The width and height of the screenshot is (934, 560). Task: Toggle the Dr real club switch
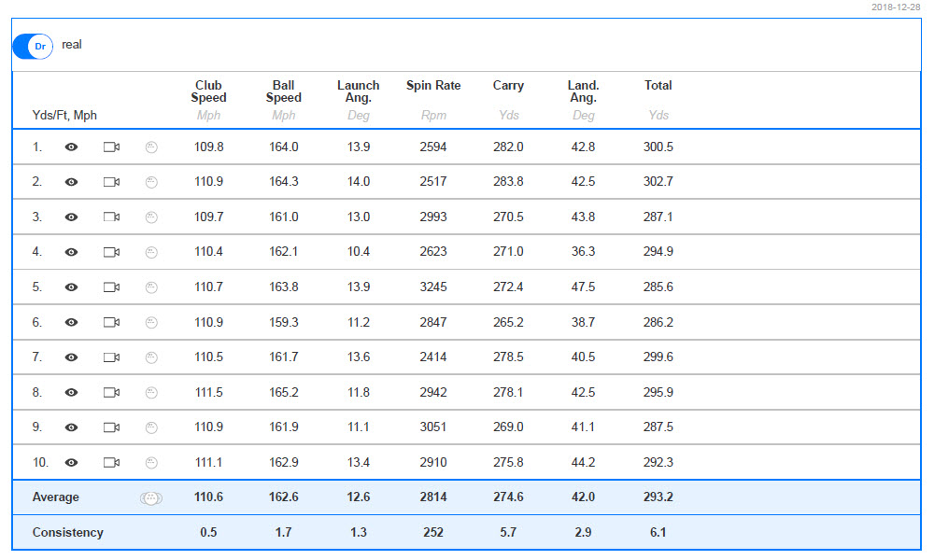(x=34, y=47)
